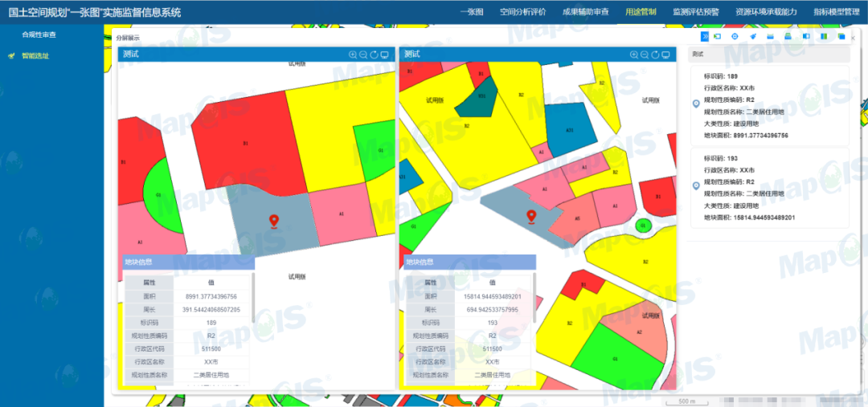868x407 pixels.
Task: Select result card with 标识码 189
Action: click(x=768, y=105)
